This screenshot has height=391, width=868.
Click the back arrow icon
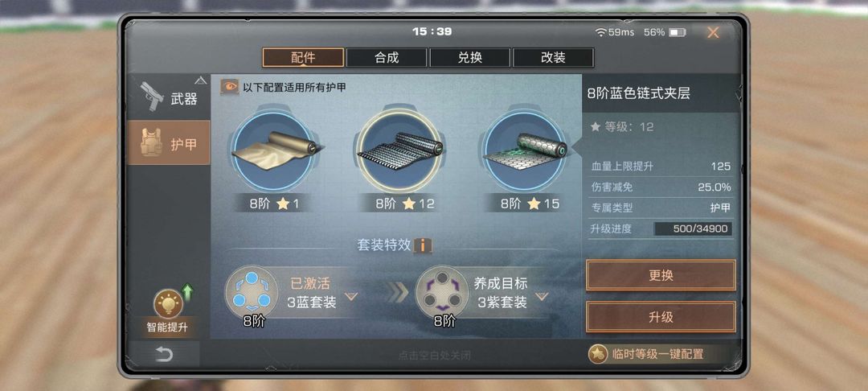click(x=164, y=355)
